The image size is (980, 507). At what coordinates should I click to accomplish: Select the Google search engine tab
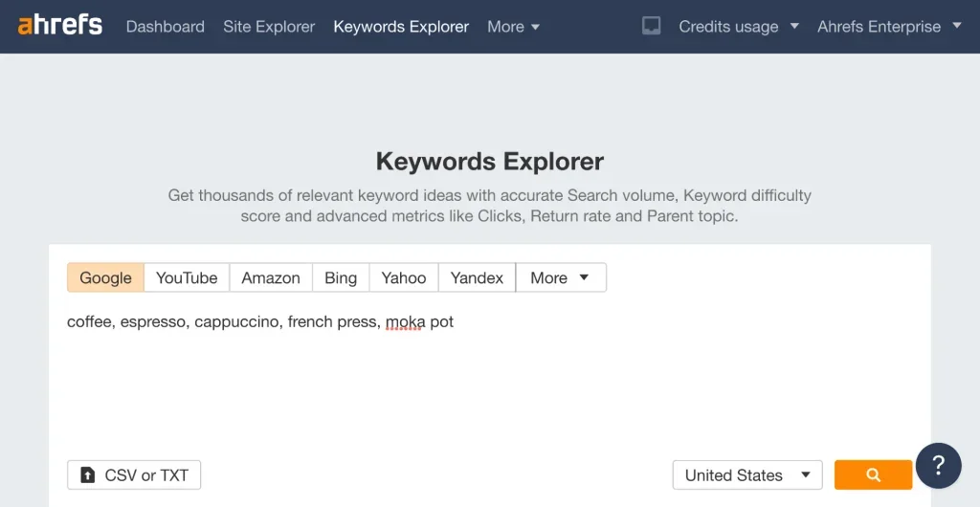click(105, 277)
